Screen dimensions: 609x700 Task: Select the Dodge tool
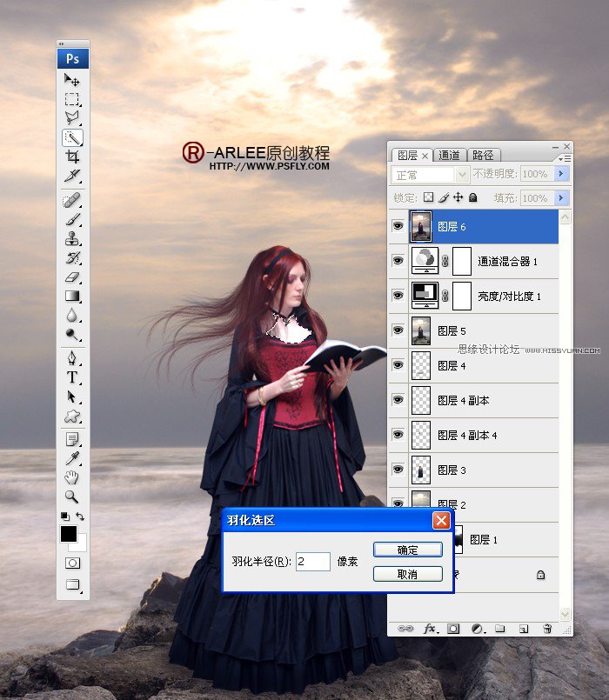(72, 335)
